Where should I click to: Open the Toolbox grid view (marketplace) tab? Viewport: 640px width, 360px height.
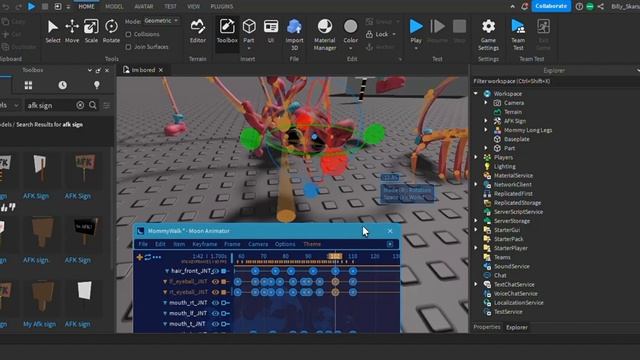[28, 85]
